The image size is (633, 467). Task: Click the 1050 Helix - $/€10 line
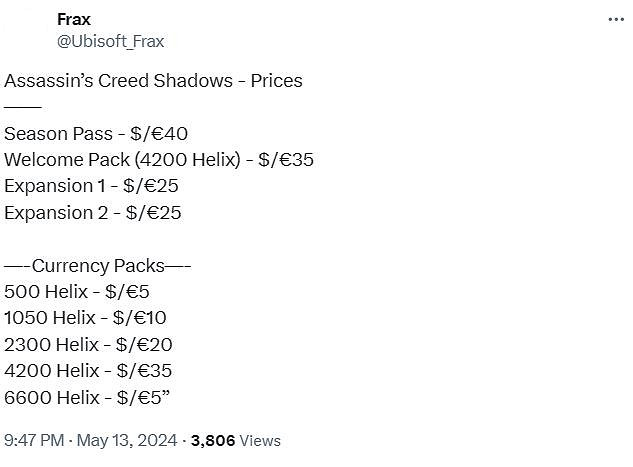coord(85,318)
